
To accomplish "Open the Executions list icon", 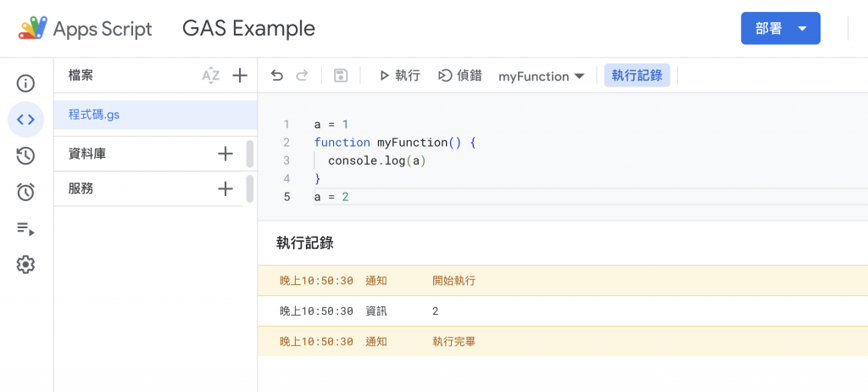I will click(x=25, y=228).
